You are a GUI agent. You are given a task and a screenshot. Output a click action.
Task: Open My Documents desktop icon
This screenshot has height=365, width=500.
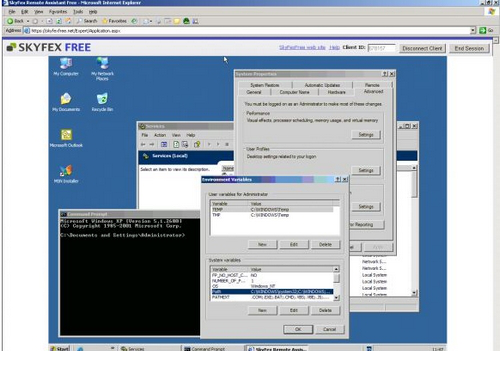click(x=66, y=102)
